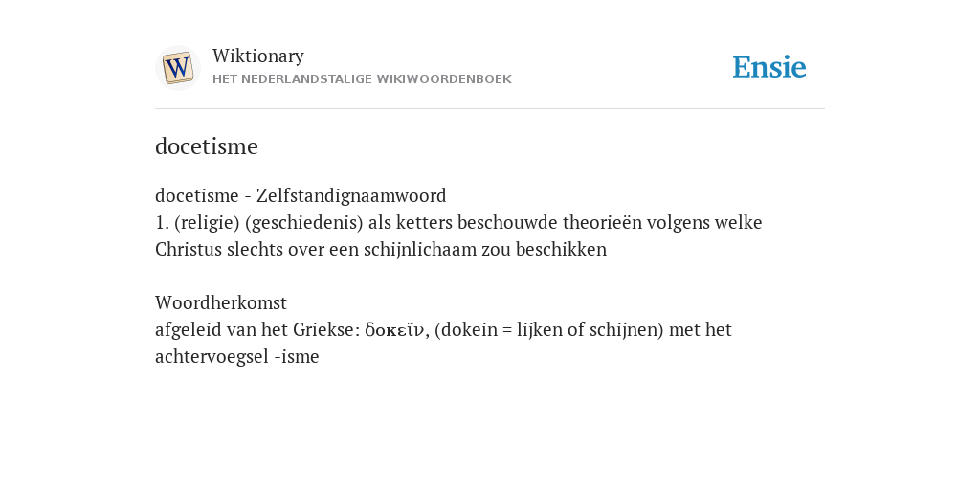Click the 'achtervoegsel -isme' text
Viewport: 980px width, 490px height.
coord(237,357)
